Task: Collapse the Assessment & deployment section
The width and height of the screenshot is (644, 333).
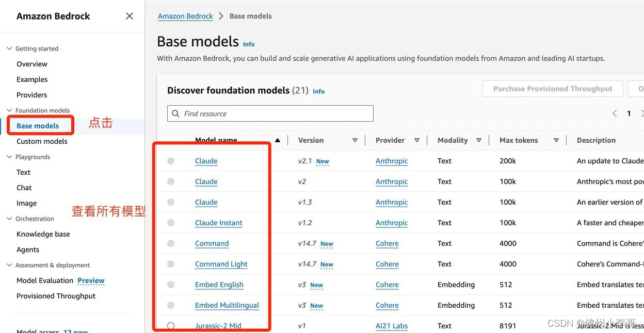Action: [9, 265]
